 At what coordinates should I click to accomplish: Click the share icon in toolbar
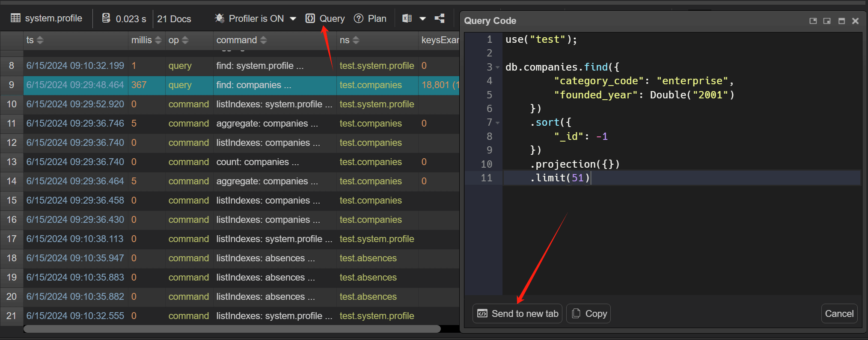(440, 18)
